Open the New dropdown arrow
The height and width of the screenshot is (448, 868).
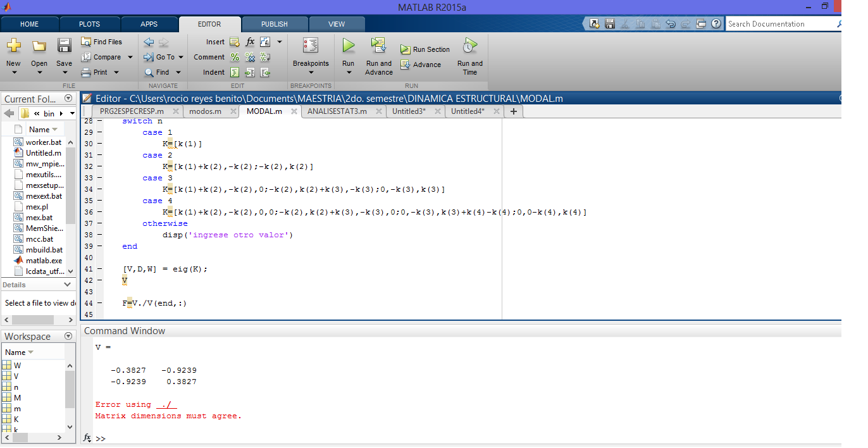pos(13,72)
